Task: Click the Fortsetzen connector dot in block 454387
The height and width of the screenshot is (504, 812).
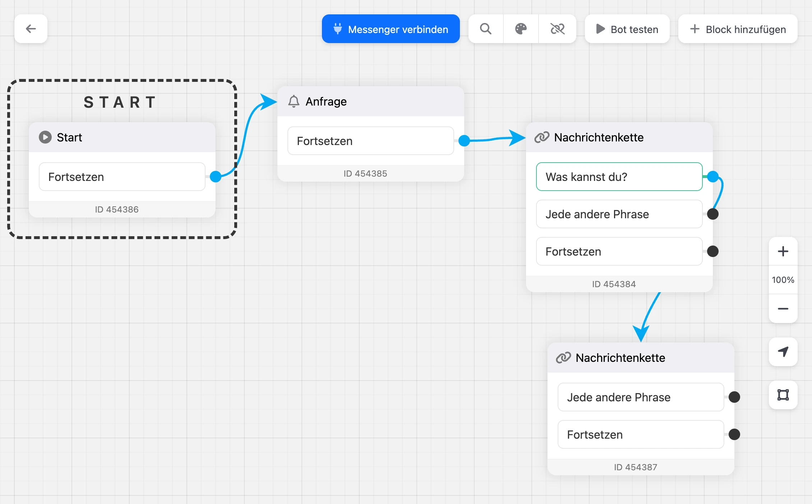Action: point(734,434)
